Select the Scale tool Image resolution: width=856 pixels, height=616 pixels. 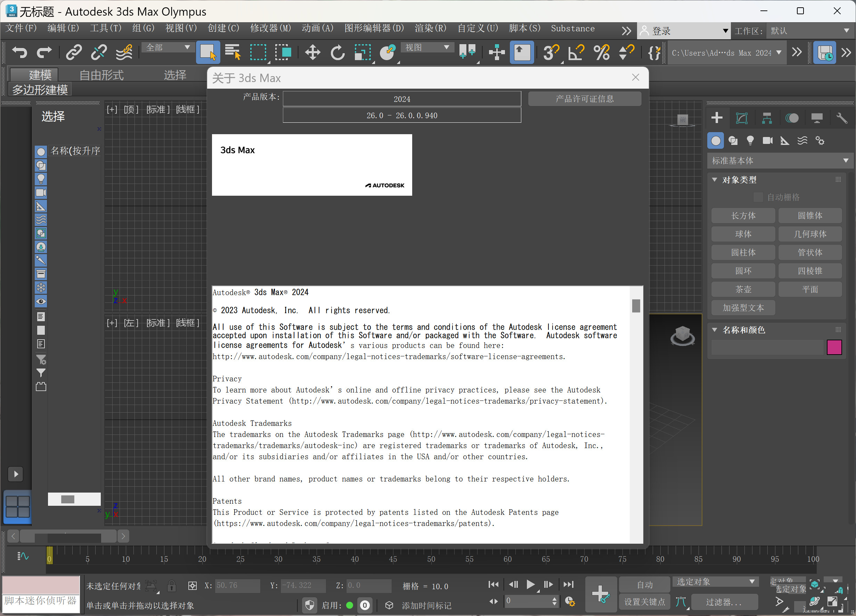[362, 52]
